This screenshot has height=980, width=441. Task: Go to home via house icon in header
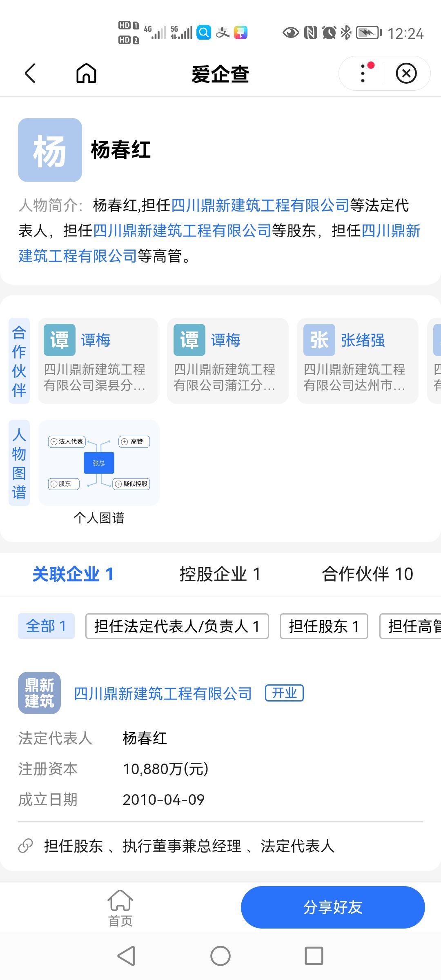(x=86, y=73)
